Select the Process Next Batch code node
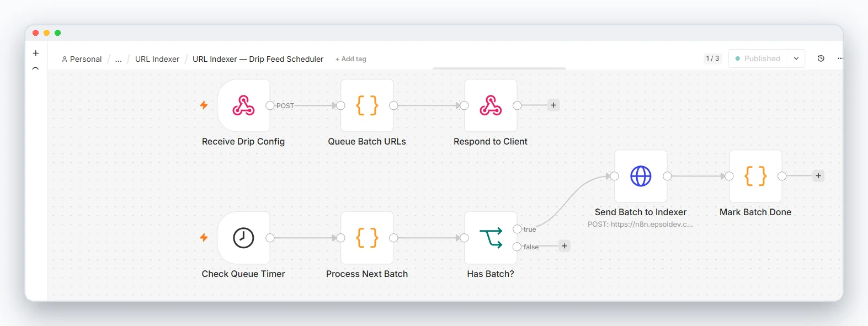 (x=367, y=238)
